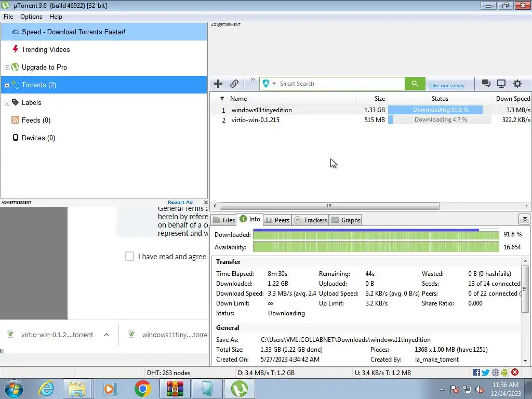Open the Options menu
532x399 pixels.
pos(31,17)
